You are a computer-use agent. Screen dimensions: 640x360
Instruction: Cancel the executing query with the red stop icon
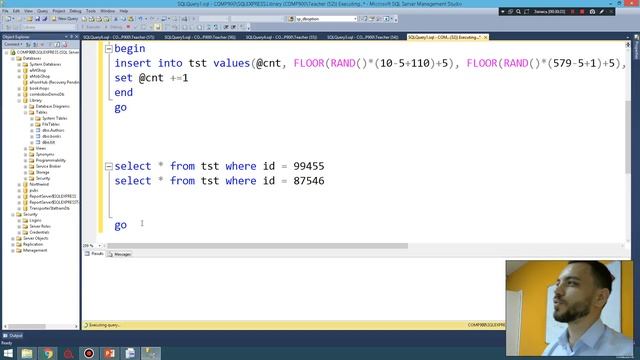(x=129, y=27)
